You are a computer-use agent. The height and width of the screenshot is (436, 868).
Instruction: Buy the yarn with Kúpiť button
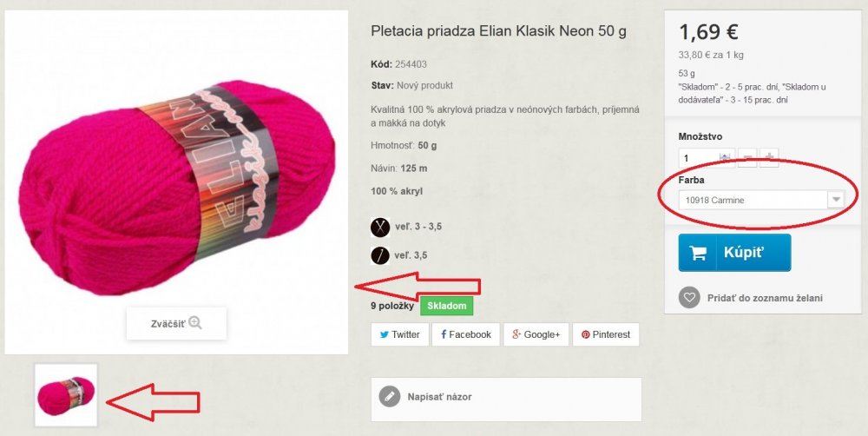734,253
